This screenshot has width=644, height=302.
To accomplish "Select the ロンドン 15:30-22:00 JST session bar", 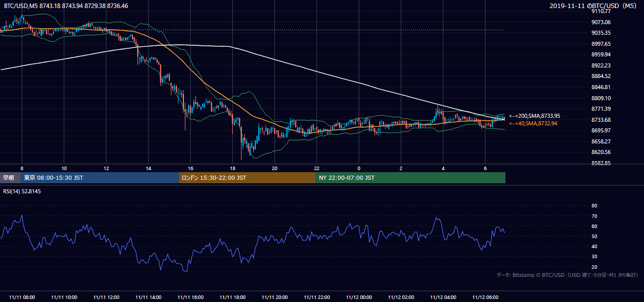I will point(247,178).
